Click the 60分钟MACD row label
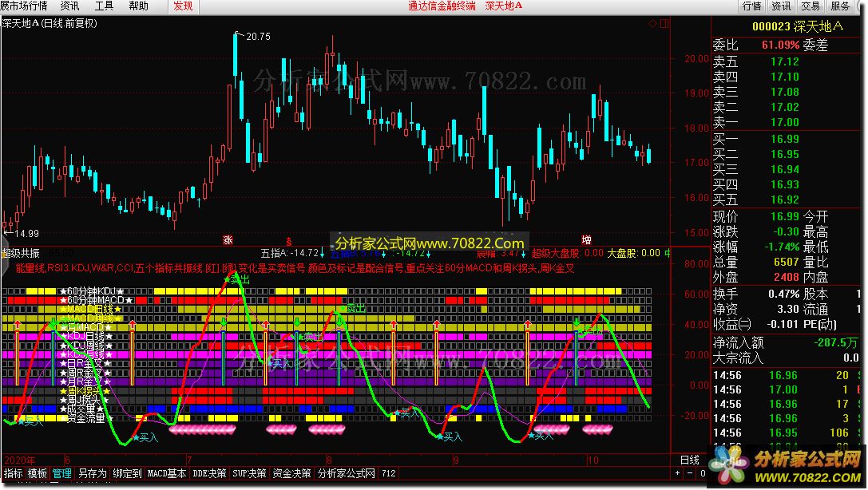 [97, 300]
